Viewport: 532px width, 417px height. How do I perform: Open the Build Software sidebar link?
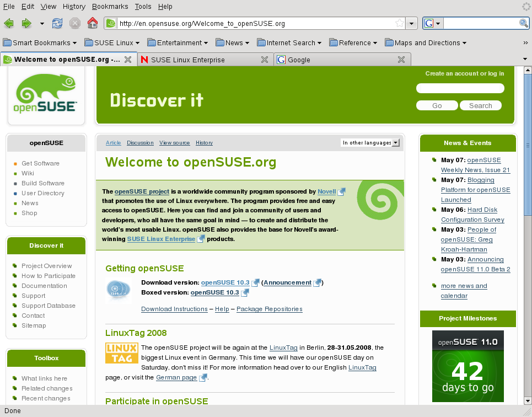coord(43,183)
